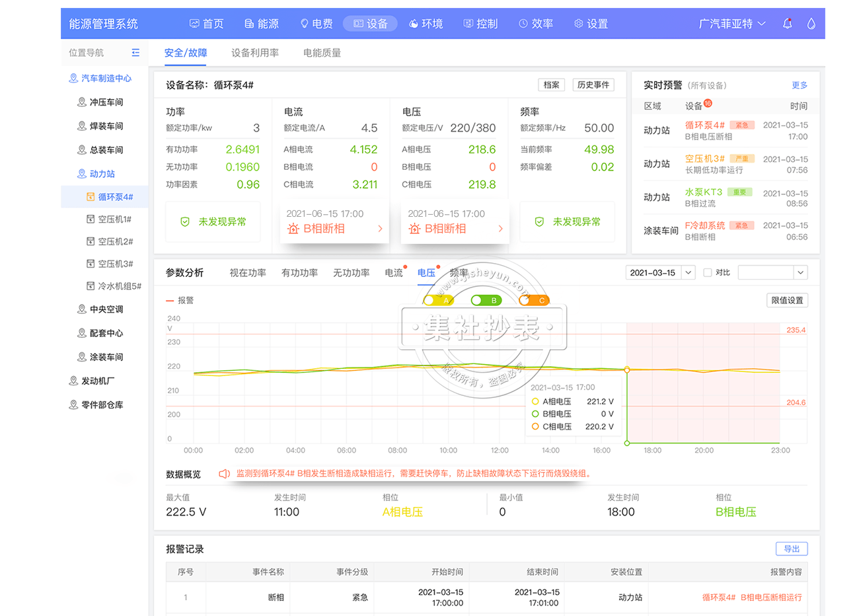Click the device icon next to 空压机1#
Image resolution: width=859 pixels, height=616 pixels.
(x=91, y=219)
